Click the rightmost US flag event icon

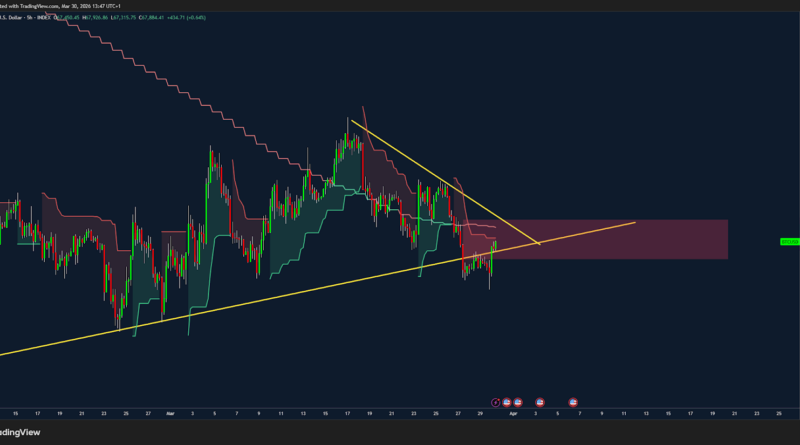tap(573, 401)
